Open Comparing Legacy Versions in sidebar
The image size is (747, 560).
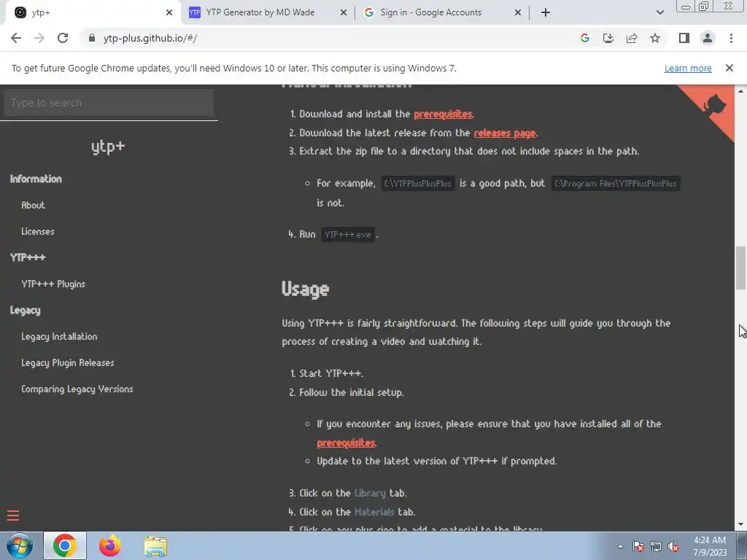point(77,389)
